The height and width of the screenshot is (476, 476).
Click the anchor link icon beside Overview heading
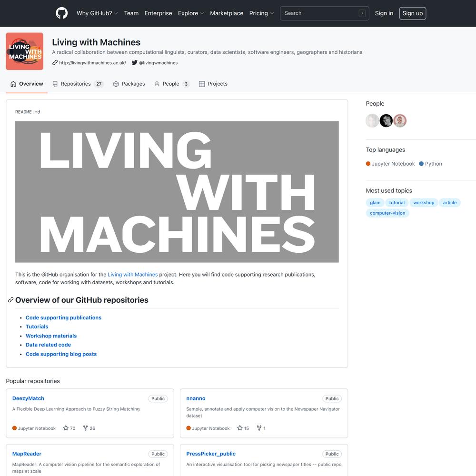(x=10, y=300)
